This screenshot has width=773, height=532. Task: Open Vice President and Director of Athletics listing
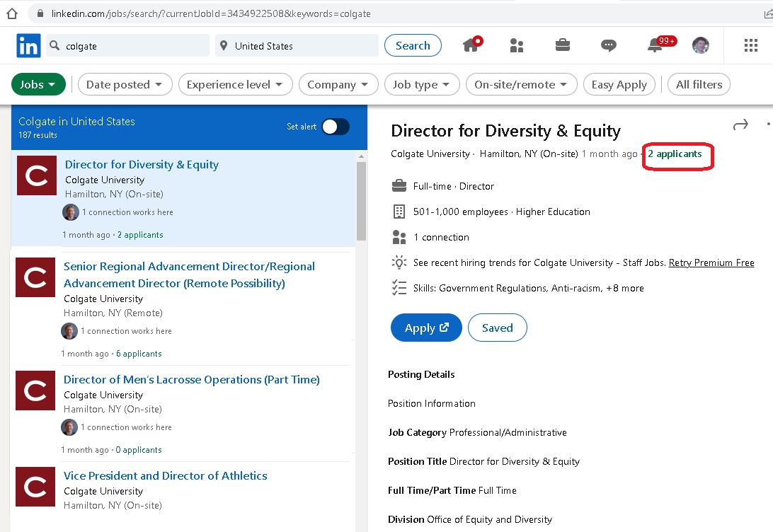166,476
